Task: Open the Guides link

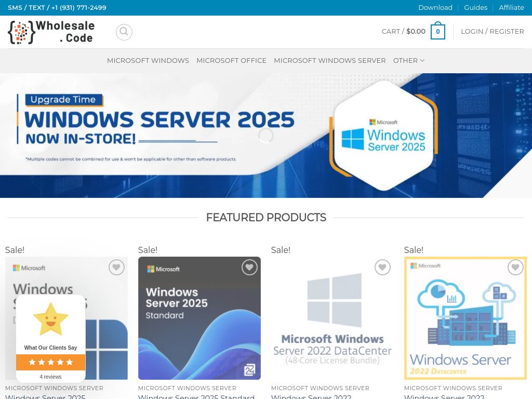Action: click(476, 7)
